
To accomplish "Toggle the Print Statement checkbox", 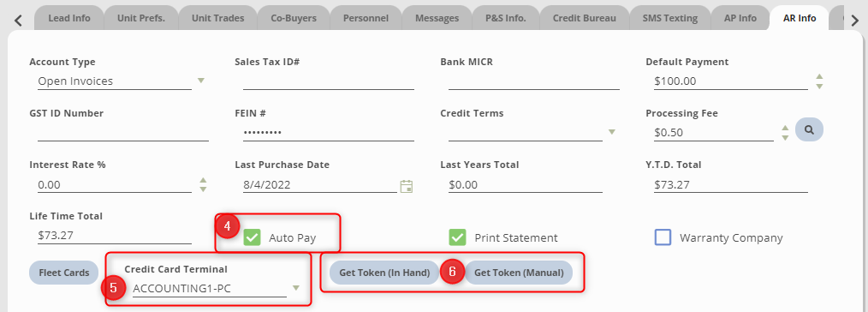I will click(x=457, y=237).
